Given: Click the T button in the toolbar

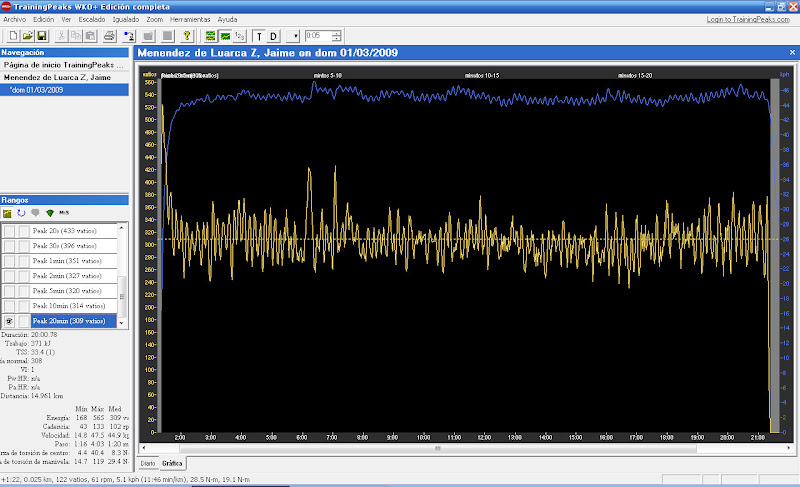Looking at the screenshot, I should coord(258,36).
